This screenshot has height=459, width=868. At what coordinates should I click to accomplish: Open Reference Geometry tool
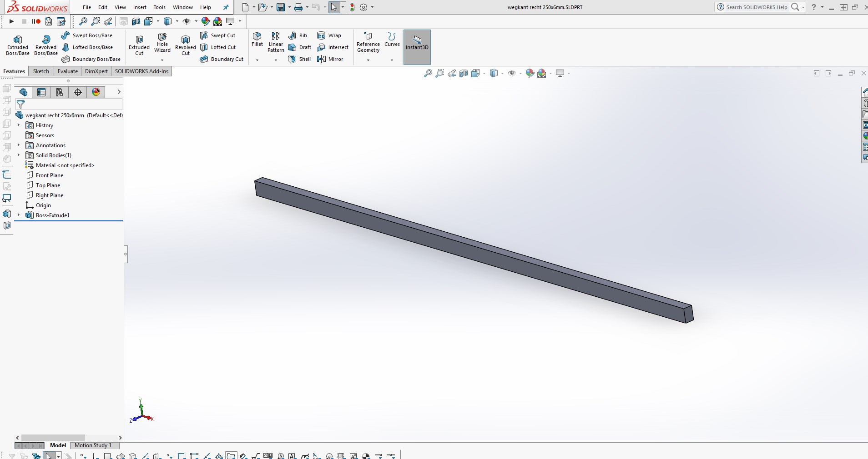click(368, 43)
